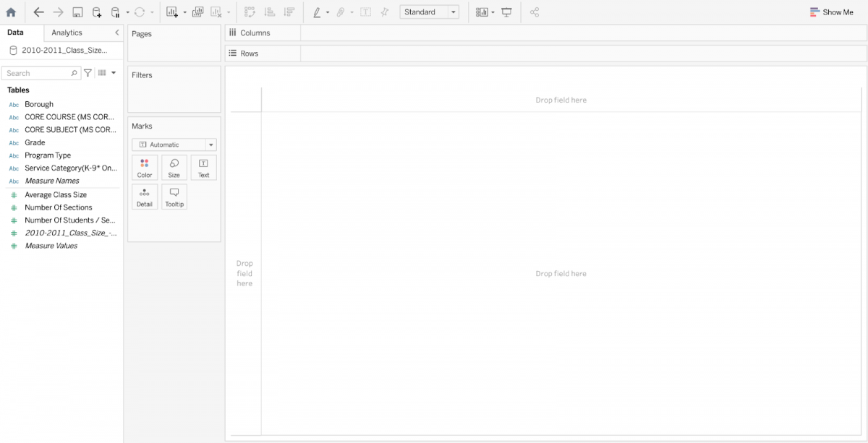Click the Save icon in the toolbar

coord(77,12)
